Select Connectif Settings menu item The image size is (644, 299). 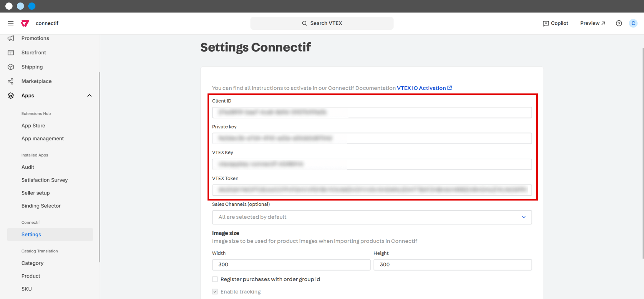pos(50,235)
